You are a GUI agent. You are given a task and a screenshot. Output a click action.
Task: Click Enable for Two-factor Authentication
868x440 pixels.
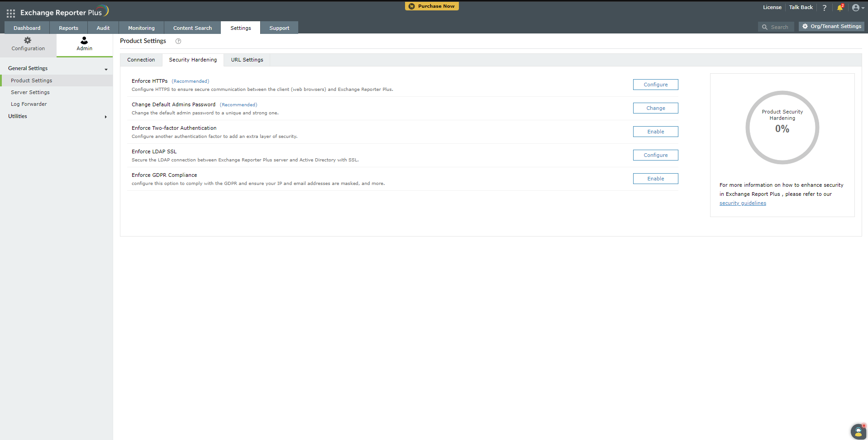[x=656, y=132]
